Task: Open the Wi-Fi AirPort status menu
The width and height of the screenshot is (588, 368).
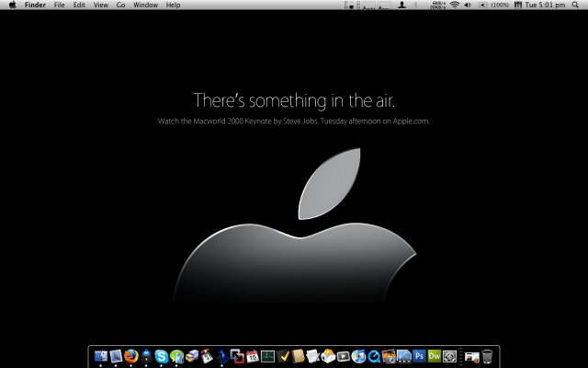Action: pos(455,5)
